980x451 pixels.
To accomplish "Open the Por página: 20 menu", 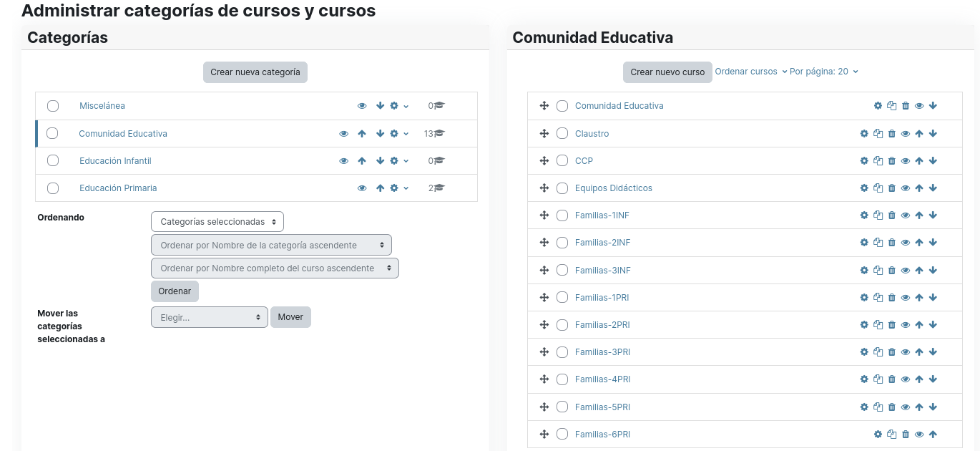I will [x=824, y=72].
